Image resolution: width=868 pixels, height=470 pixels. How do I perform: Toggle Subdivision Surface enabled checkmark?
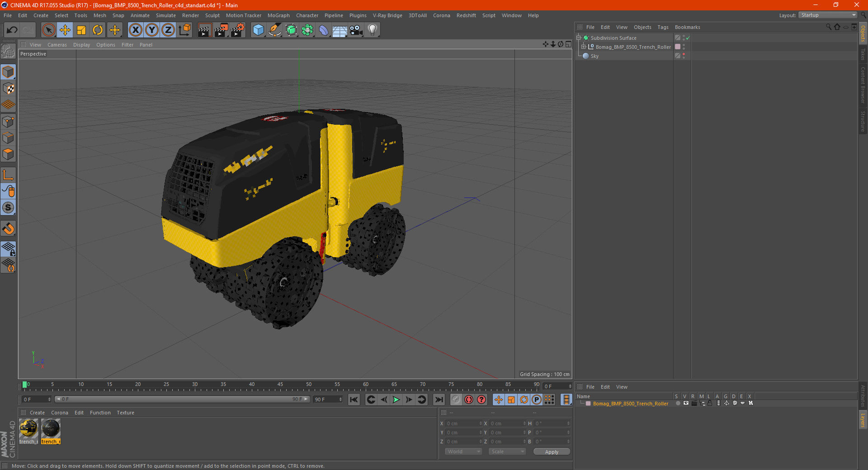coord(688,38)
